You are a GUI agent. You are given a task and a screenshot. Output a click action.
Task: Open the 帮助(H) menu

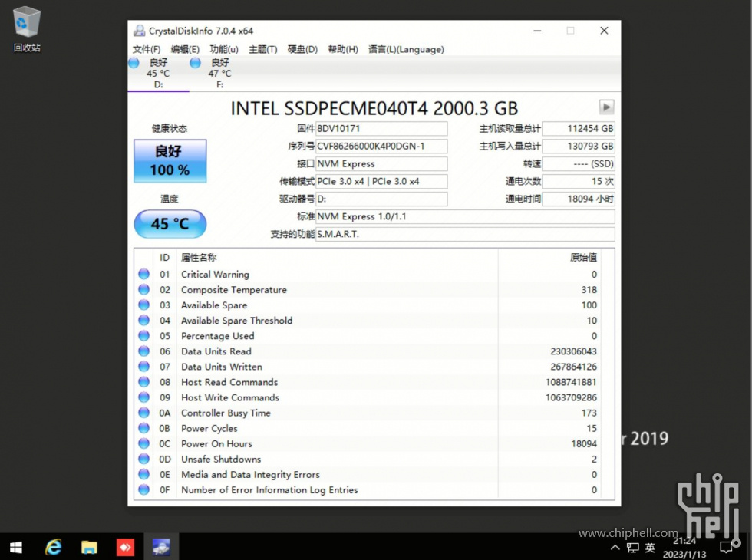pos(343,49)
